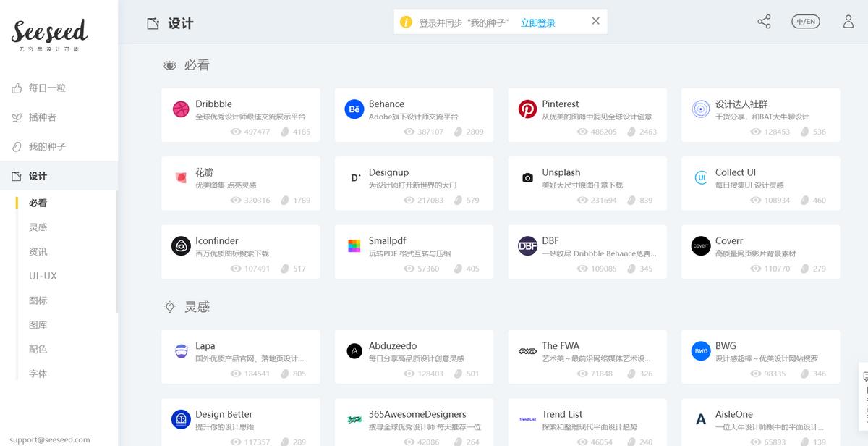Screen dimensions: 868x446
Task: Click the AisleOne logo icon
Action: click(701, 419)
